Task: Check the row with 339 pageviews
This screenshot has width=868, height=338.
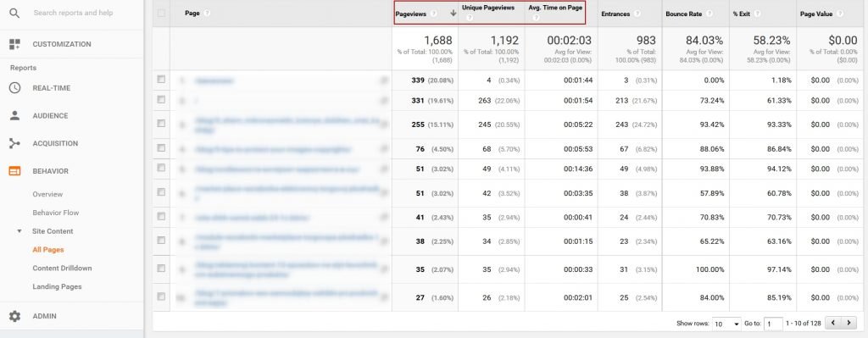Action: pyautogui.click(x=161, y=80)
